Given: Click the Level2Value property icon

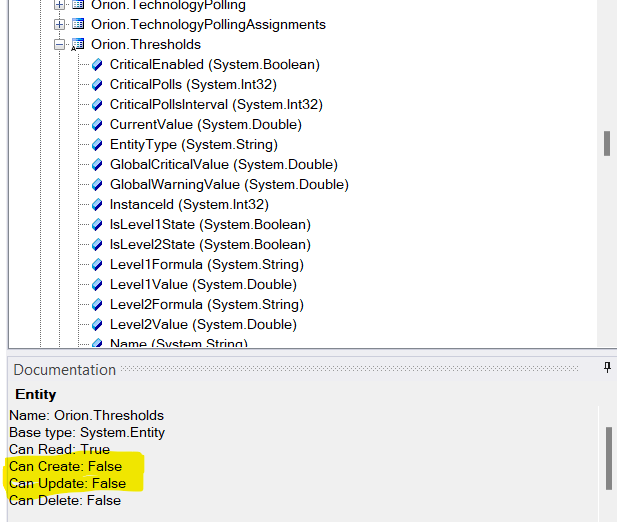Looking at the screenshot, I should (97, 325).
